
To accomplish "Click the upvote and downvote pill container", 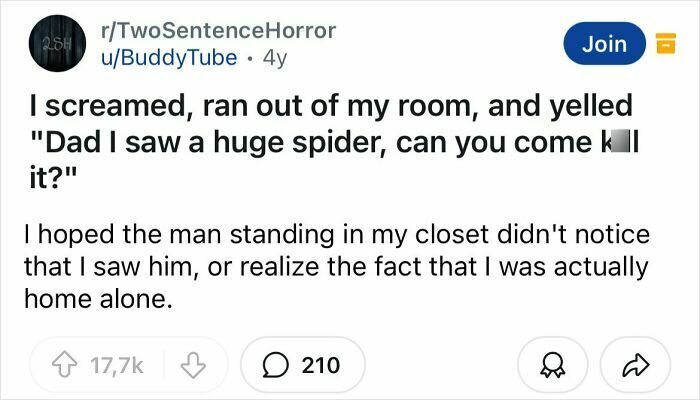I will 129,365.
